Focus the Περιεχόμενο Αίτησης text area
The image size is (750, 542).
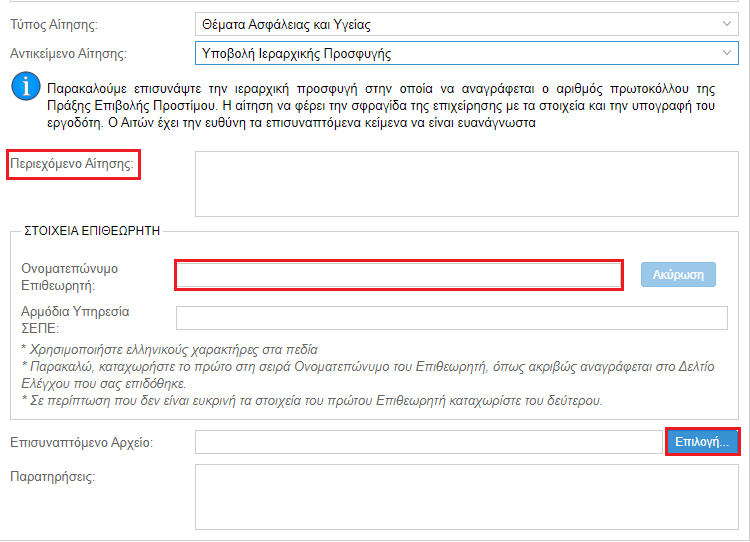tap(466, 184)
